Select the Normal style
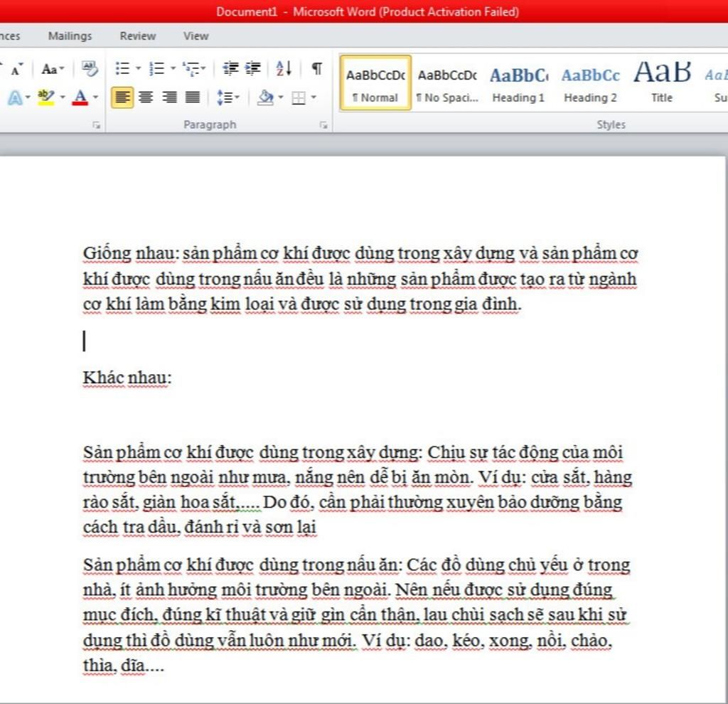Viewport: 728px width, 704px height. 375,83
